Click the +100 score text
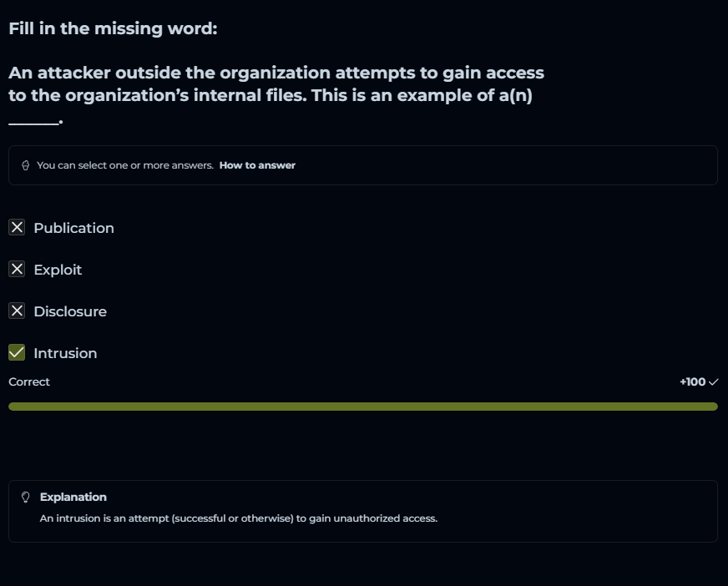This screenshot has height=586, width=728. click(x=692, y=382)
